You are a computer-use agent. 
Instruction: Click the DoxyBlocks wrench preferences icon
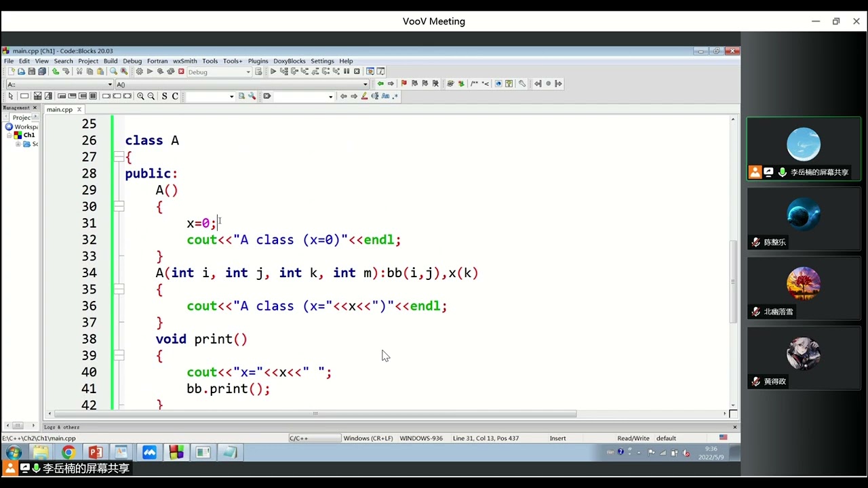point(522,83)
